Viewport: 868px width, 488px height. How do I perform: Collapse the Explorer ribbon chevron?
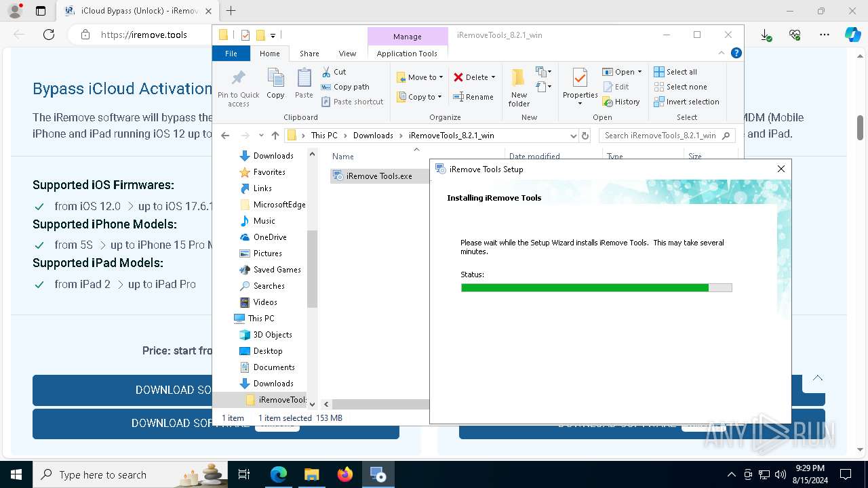click(x=722, y=53)
